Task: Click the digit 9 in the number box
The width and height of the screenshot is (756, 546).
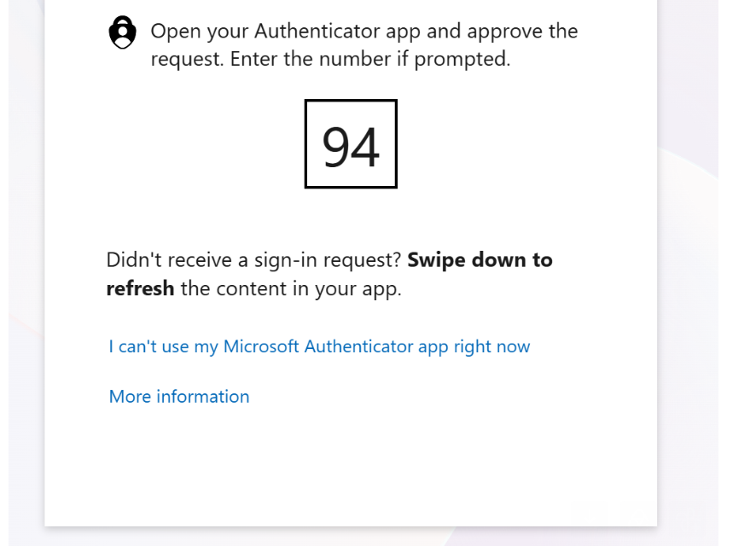Action: click(336, 147)
